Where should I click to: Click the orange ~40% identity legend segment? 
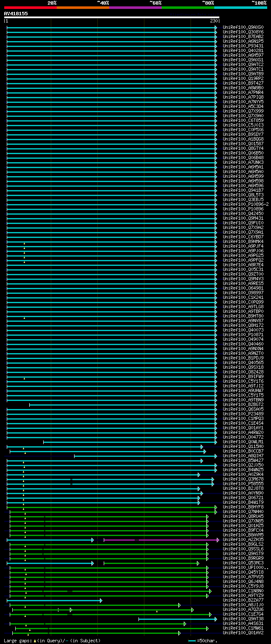point(83,8)
